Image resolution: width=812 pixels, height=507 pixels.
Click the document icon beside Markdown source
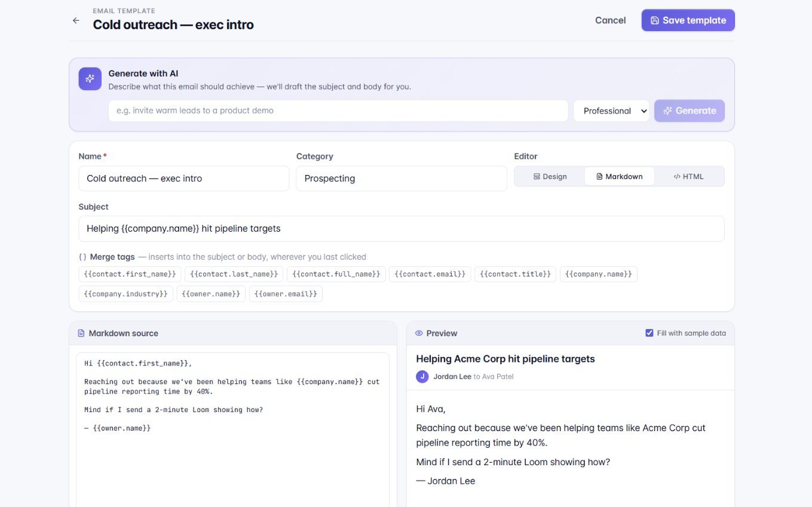(81, 333)
